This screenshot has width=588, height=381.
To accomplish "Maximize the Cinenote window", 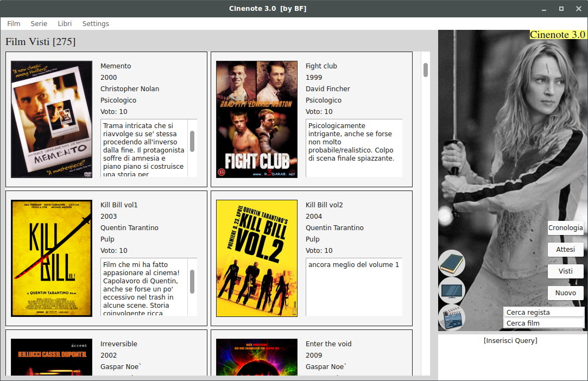I will point(561,9).
